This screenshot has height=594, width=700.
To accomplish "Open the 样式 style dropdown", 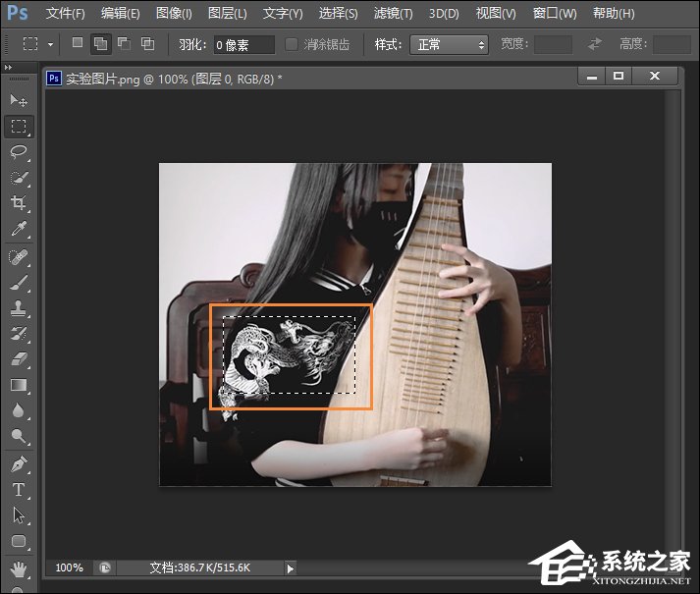I will 451,44.
